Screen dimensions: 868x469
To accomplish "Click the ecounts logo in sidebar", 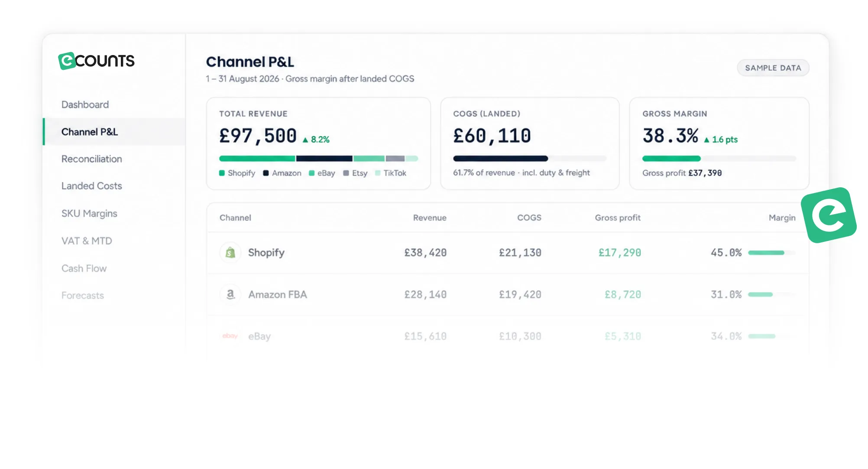I will [96, 61].
